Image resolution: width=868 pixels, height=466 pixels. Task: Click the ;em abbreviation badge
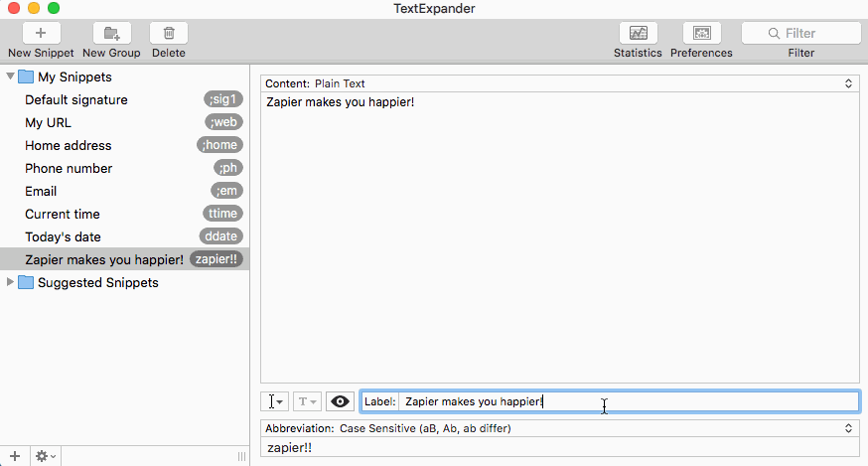(227, 191)
